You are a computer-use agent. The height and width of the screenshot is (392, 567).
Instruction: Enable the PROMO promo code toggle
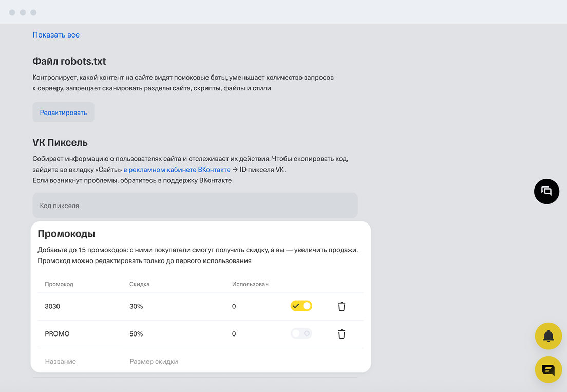click(x=301, y=333)
